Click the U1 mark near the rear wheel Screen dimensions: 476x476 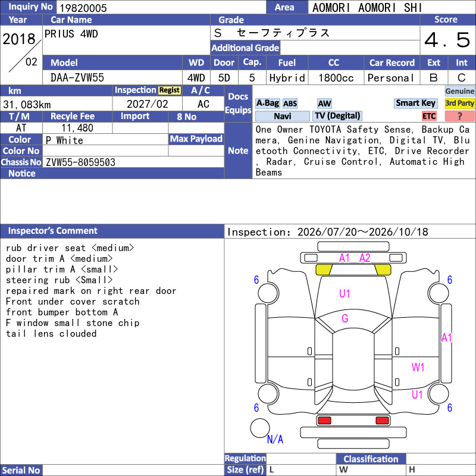pyautogui.click(x=417, y=394)
